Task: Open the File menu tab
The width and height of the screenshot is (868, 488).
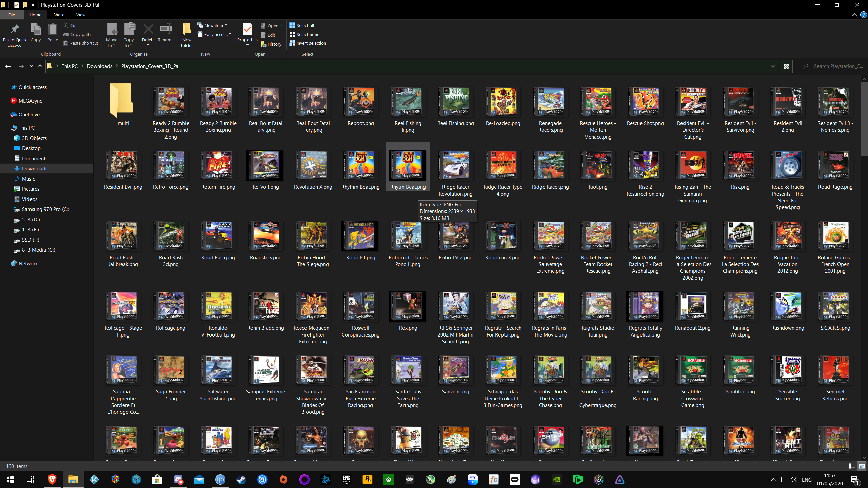Action: click(x=12, y=15)
